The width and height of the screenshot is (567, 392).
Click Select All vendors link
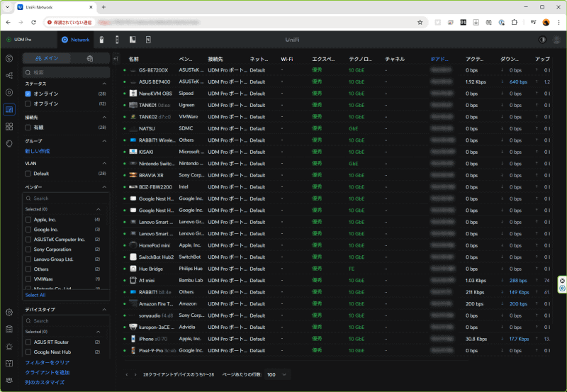(x=35, y=295)
